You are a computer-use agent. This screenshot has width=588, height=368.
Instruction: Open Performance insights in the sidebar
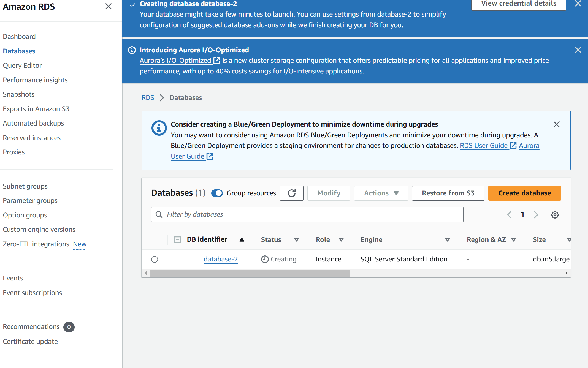[35, 80]
